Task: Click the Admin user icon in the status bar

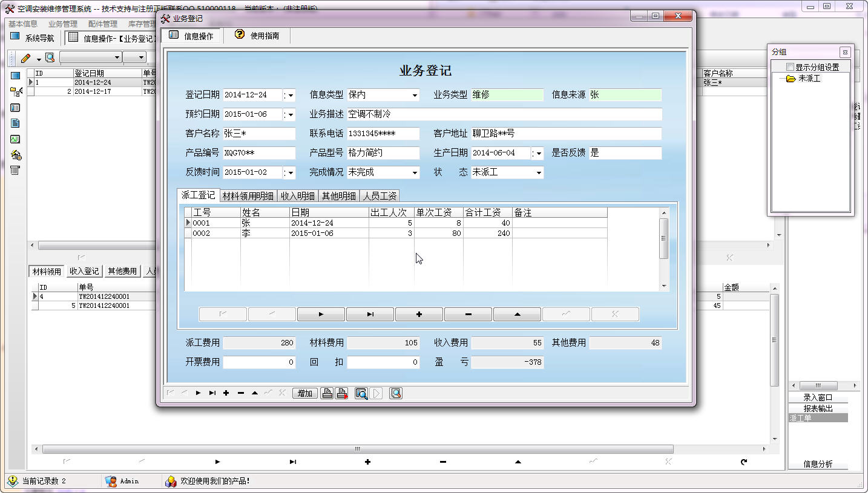Action: coord(111,481)
